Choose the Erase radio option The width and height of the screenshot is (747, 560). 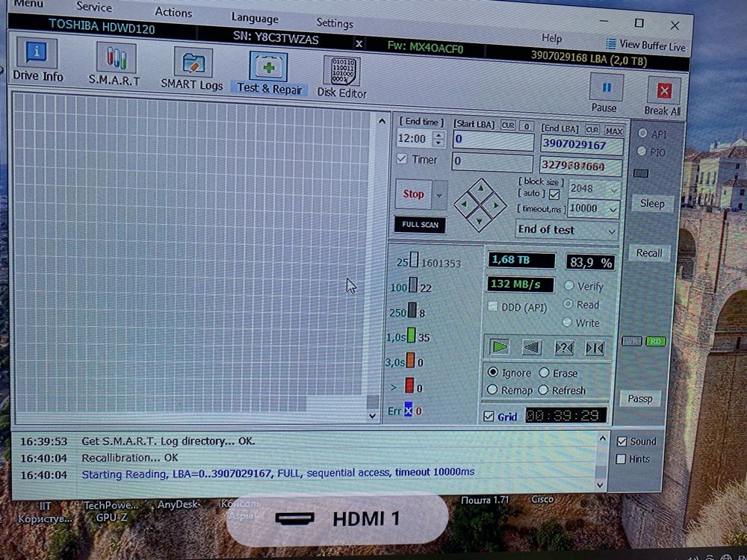pyautogui.click(x=544, y=373)
